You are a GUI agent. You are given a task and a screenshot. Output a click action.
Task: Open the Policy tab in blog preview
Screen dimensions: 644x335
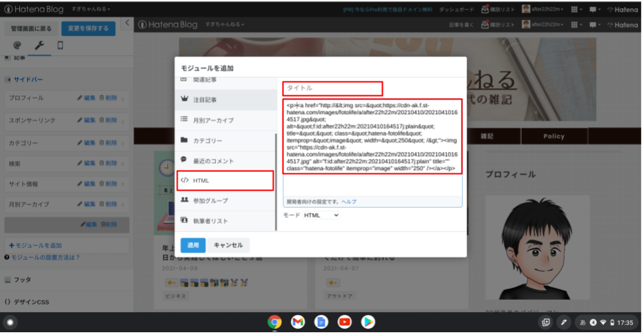(554, 136)
